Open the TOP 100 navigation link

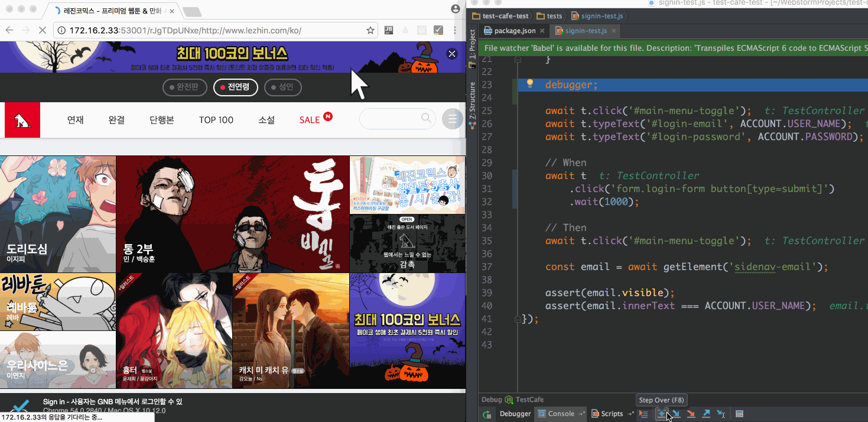216,120
